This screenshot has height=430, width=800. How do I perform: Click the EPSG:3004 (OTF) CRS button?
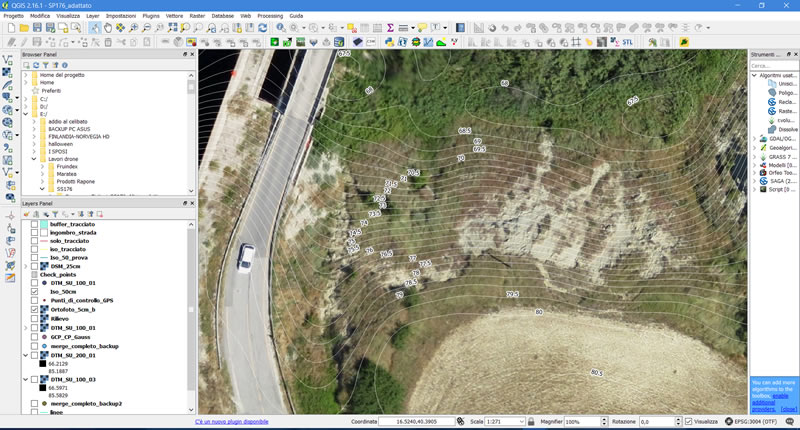coord(751,421)
